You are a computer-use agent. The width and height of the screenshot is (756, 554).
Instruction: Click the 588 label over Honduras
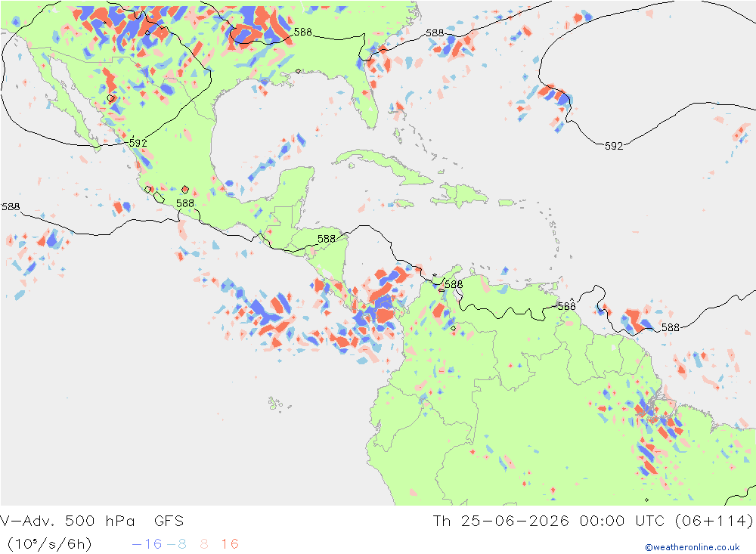point(327,239)
